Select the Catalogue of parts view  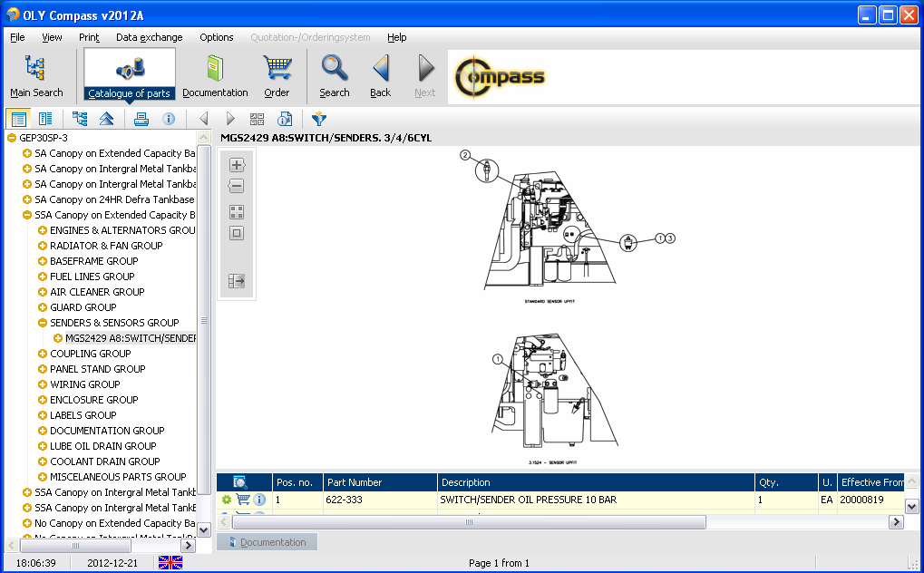pyautogui.click(x=129, y=75)
